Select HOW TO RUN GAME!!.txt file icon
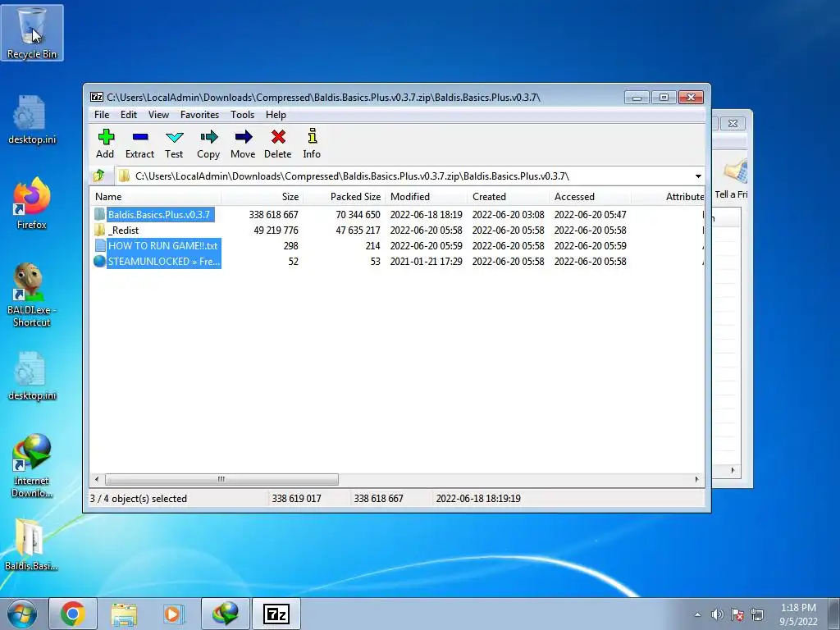 coord(99,245)
